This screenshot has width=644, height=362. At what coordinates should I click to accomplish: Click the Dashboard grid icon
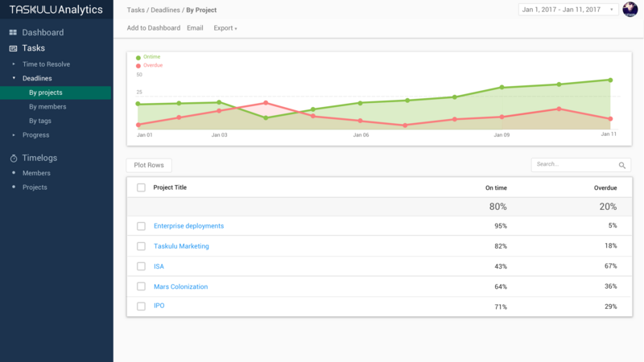pos(13,32)
